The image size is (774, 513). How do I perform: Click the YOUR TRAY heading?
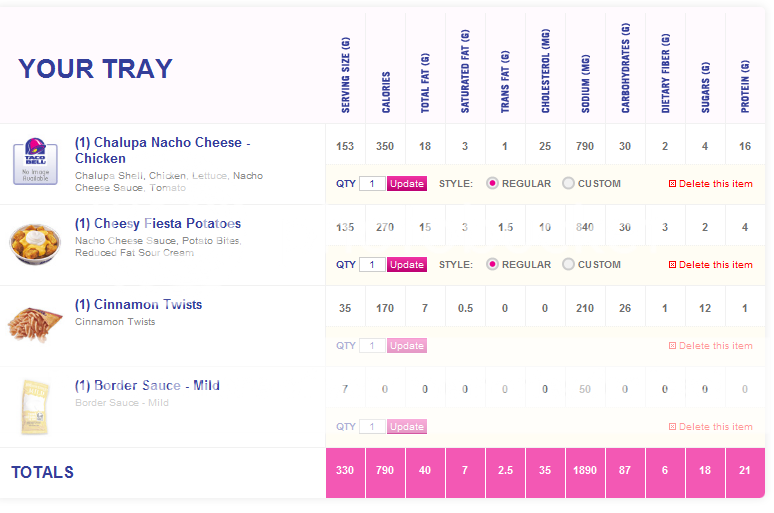coord(95,69)
